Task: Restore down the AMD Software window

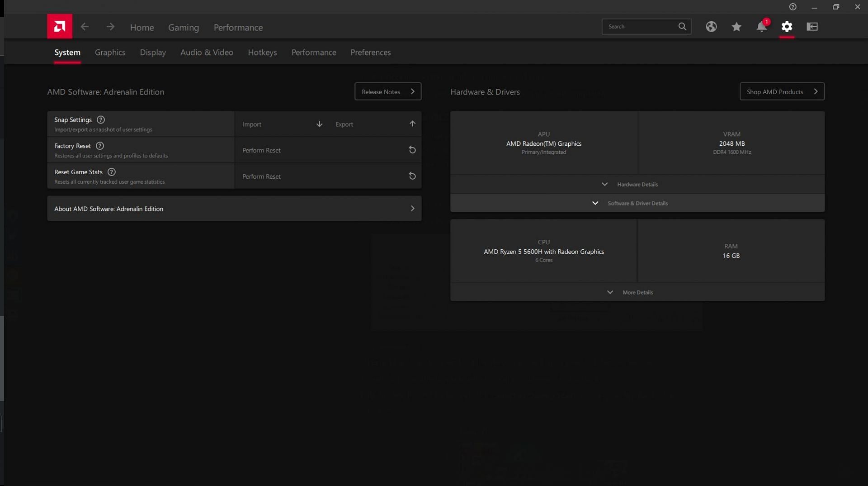Action: point(836,7)
